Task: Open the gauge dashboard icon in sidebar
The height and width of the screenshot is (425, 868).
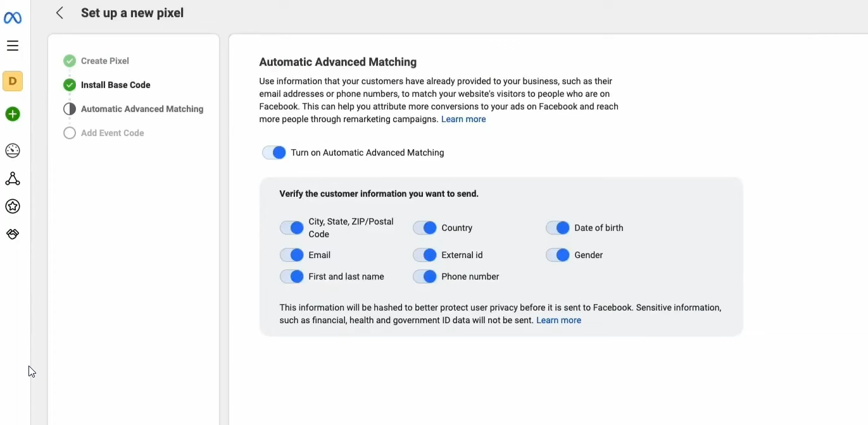Action: 13,151
